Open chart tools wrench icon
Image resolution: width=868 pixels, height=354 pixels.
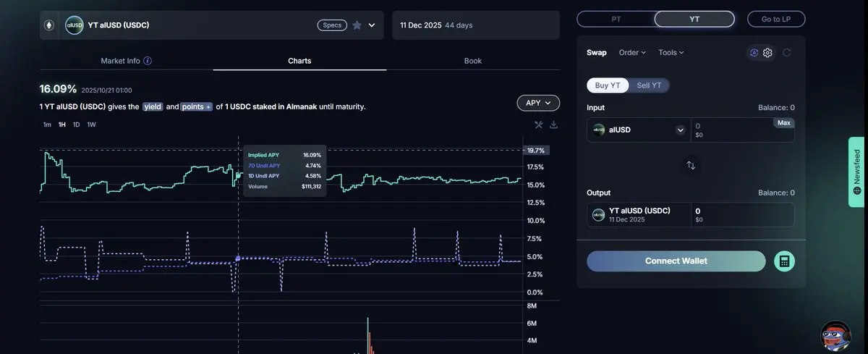[539, 125]
